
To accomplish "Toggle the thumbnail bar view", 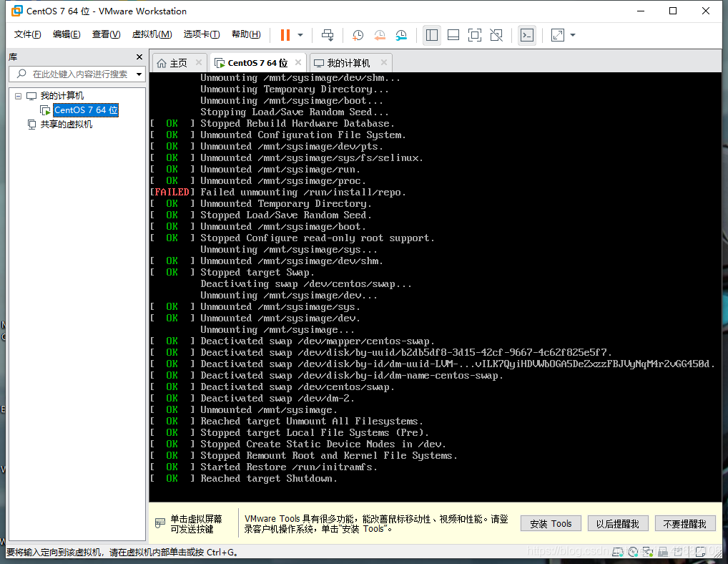I will tap(453, 35).
